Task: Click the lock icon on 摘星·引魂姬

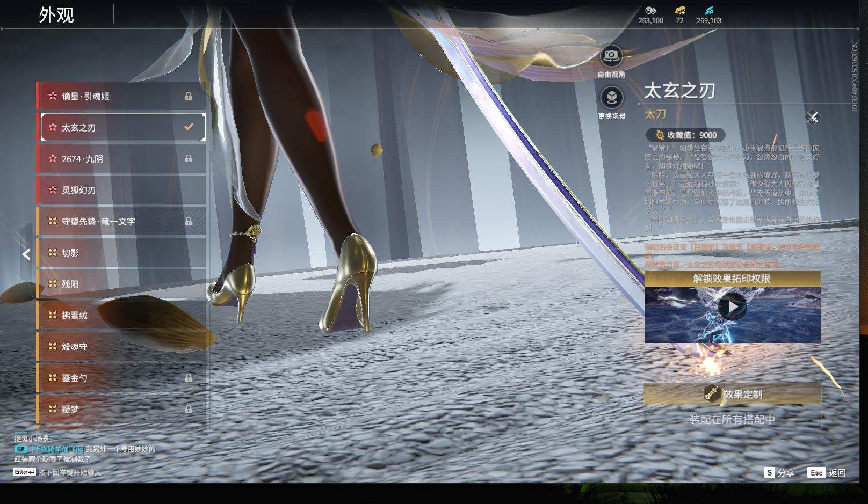Action: 189,96
